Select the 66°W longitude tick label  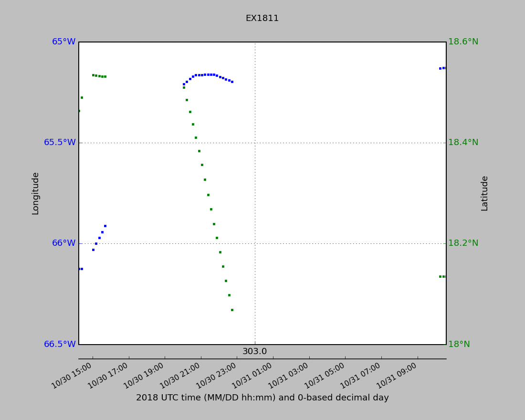(x=63, y=243)
